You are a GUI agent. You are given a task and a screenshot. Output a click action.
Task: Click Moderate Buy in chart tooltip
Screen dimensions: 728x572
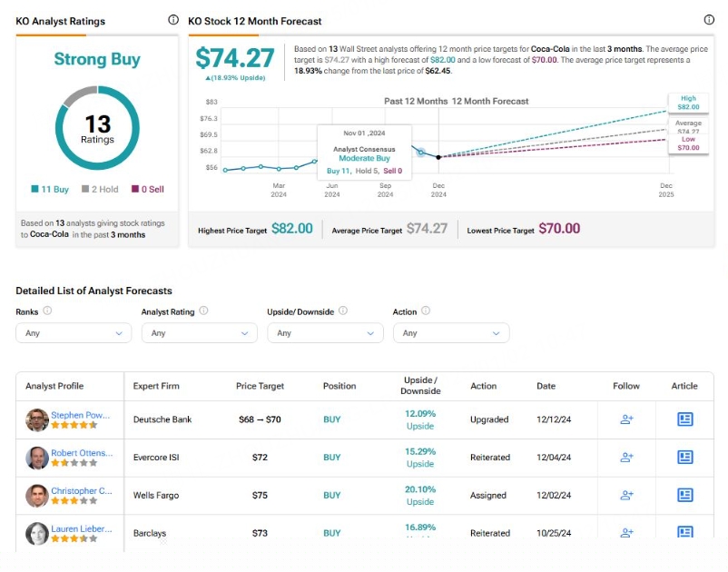click(365, 158)
